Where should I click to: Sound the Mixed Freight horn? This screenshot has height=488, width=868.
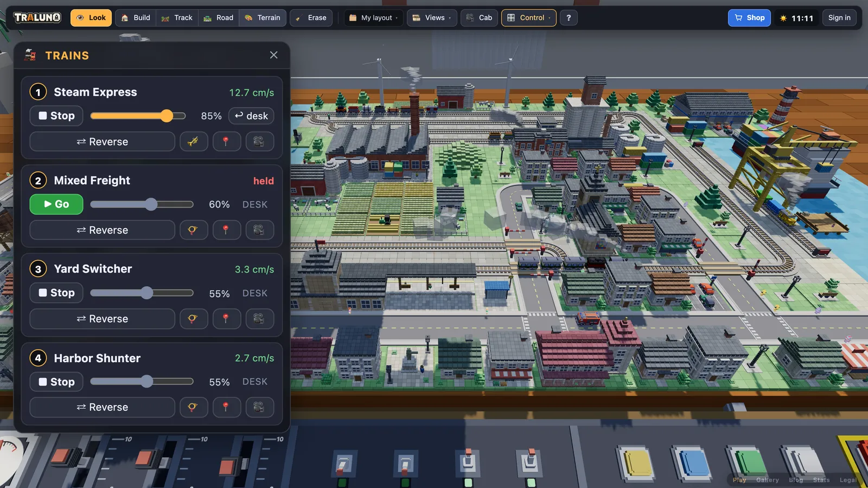click(194, 230)
